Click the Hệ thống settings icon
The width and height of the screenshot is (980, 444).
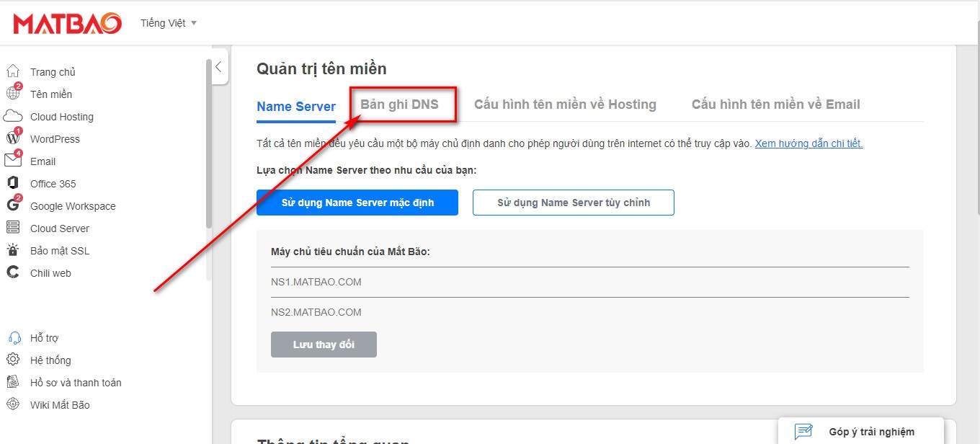[x=15, y=360]
